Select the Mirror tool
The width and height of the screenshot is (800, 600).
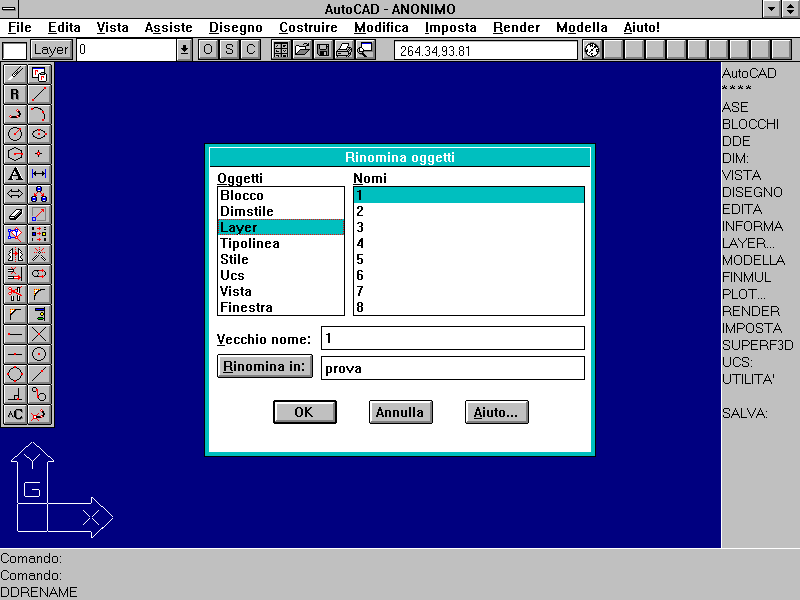click(15, 254)
